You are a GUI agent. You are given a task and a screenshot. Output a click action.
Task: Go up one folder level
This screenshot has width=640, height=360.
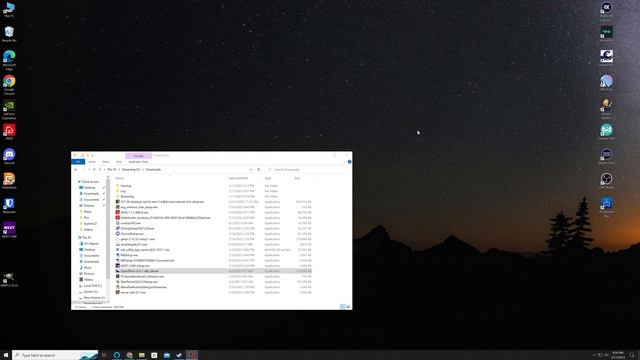click(94, 169)
